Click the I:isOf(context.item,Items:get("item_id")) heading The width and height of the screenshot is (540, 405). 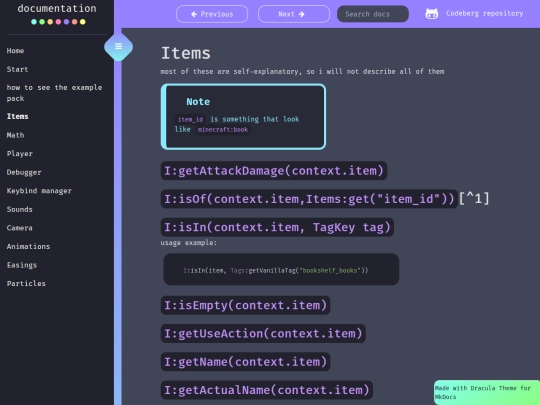click(309, 199)
